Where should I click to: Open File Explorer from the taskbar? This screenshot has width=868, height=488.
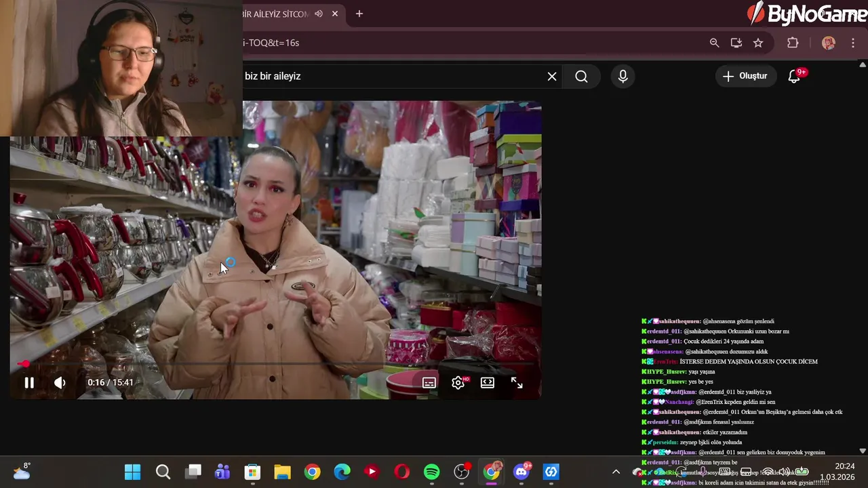282,472
